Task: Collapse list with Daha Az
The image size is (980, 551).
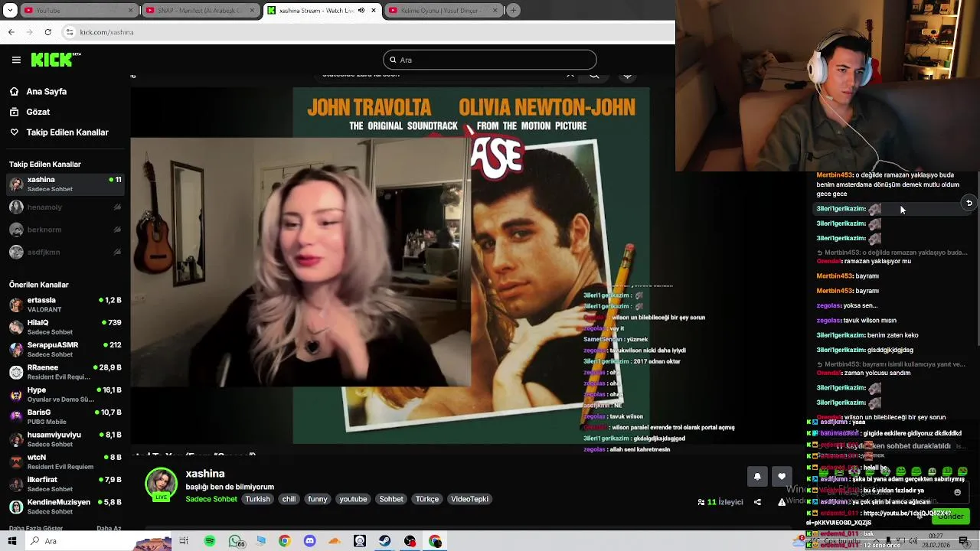Action: (x=109, y=528)
